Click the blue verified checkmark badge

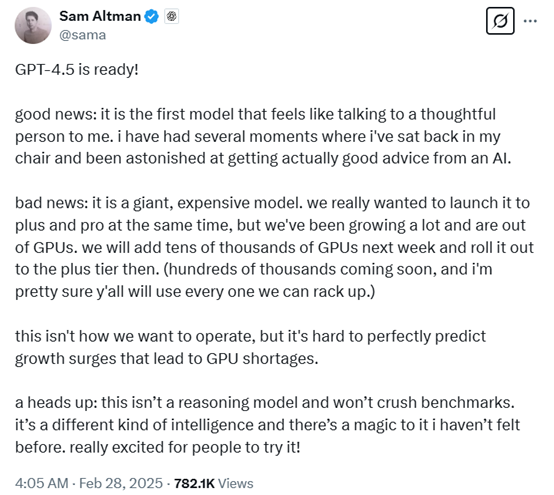[152, 17]
